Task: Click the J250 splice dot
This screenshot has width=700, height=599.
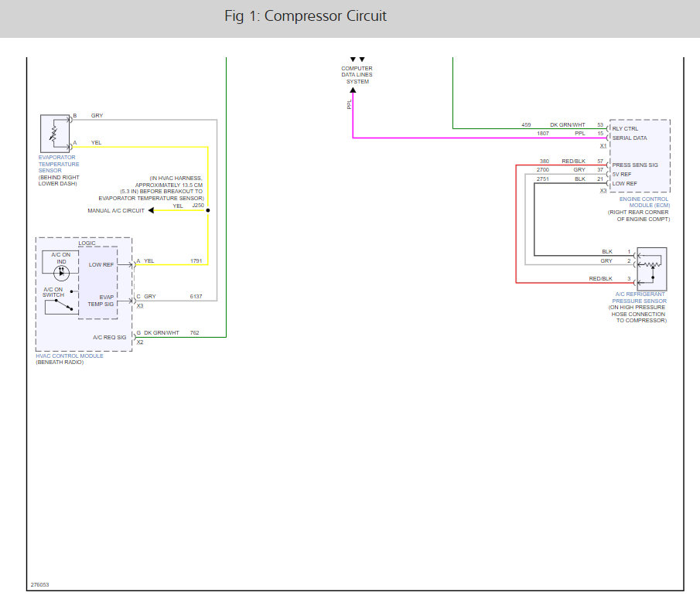Action: (x=207, y=210)
